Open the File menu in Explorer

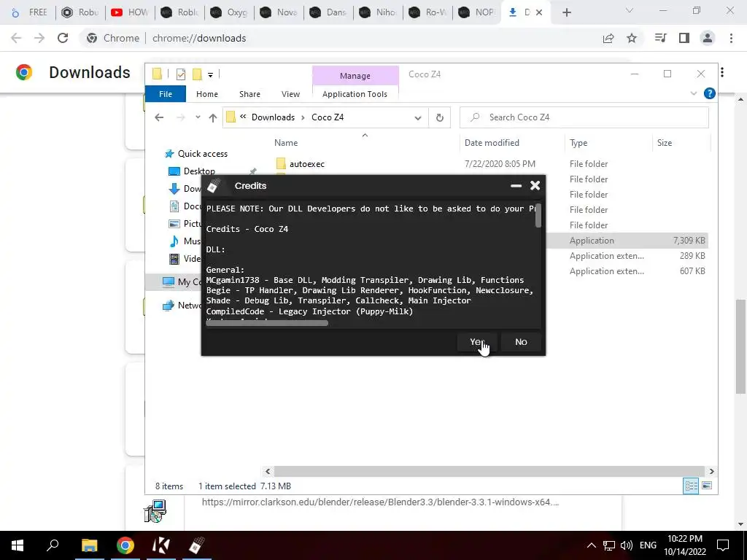pyautogui.click(x=166, y=94)
